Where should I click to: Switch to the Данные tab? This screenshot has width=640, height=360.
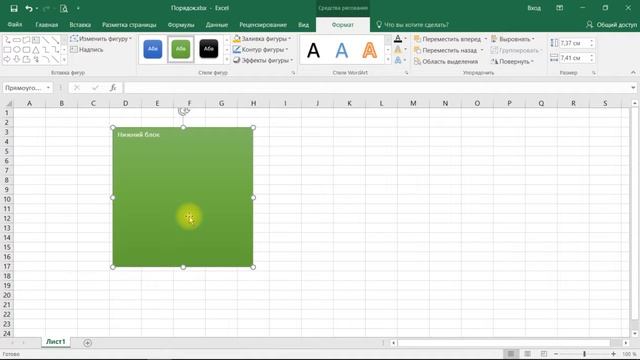click(217, 24)
